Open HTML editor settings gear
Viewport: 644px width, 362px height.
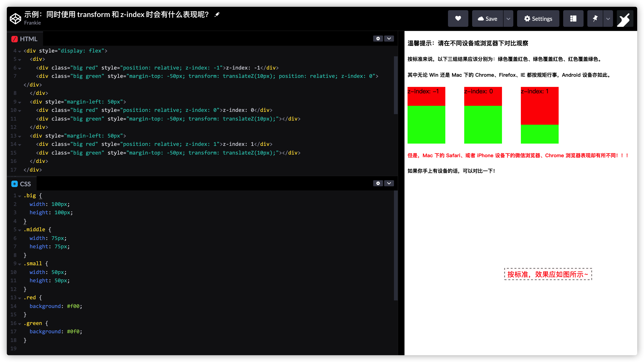point(378,39)
